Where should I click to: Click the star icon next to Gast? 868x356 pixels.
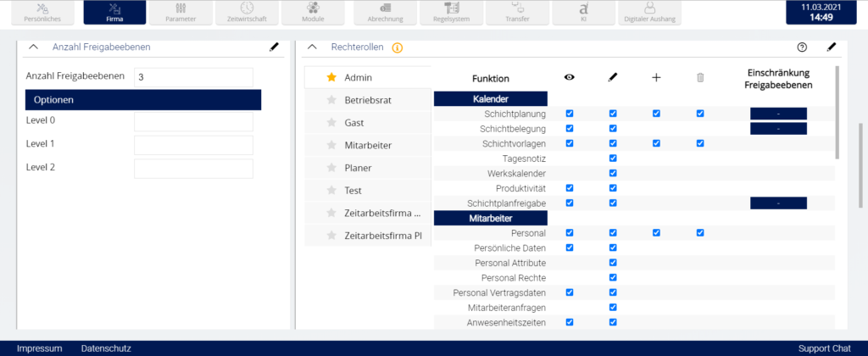click(331, 123)
